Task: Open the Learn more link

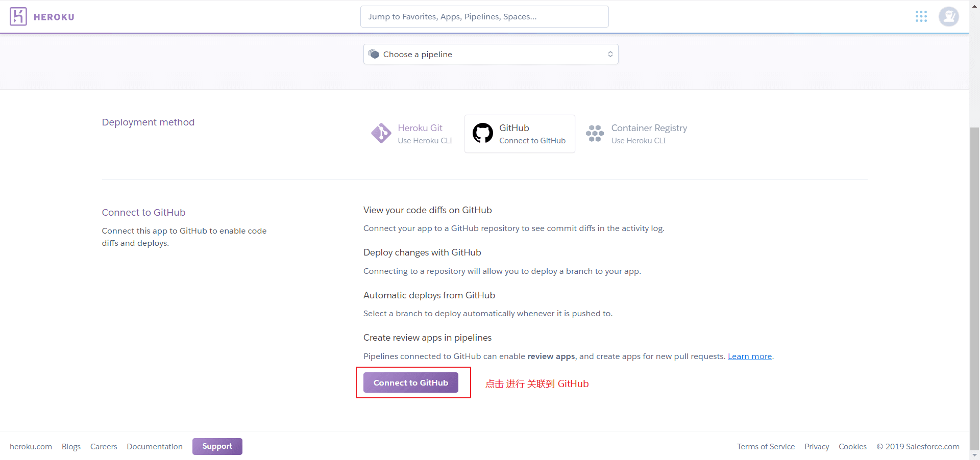Action: (749, 356)
